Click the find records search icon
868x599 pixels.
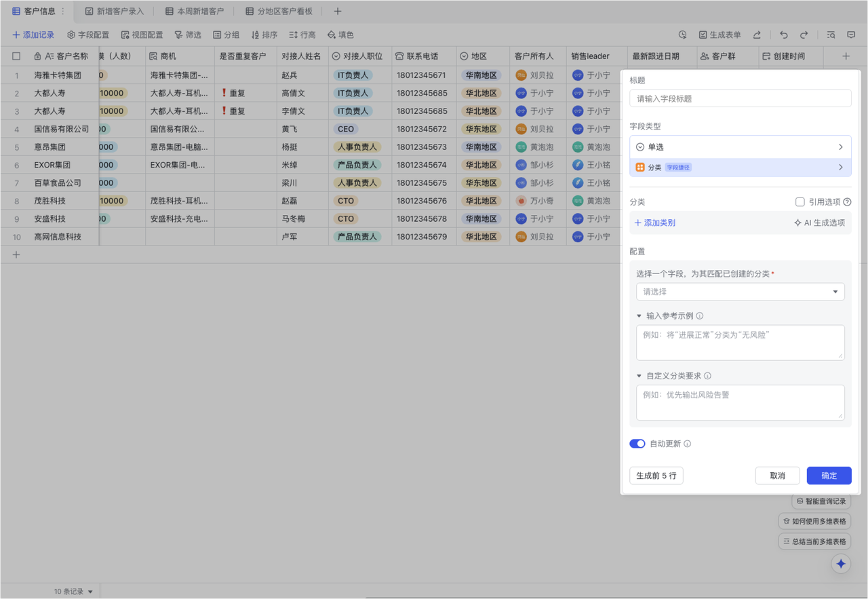pos(831,35)
